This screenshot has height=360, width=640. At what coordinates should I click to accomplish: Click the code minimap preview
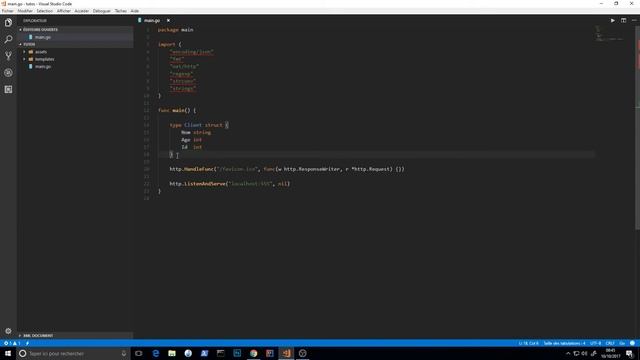[x=609, y=34]
